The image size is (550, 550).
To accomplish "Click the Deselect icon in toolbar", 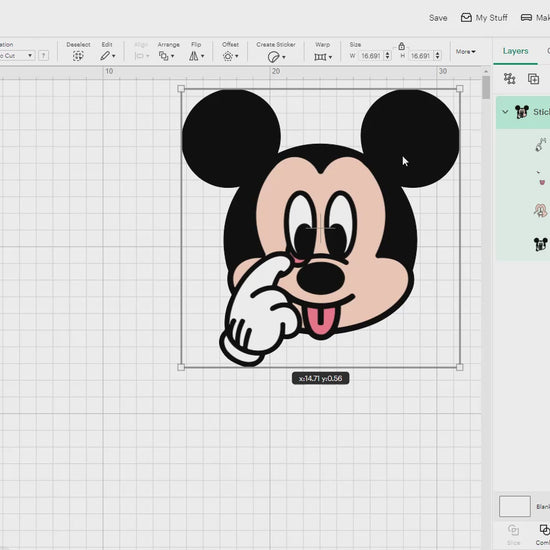I will pyautogui.click(x=78, y=56).
